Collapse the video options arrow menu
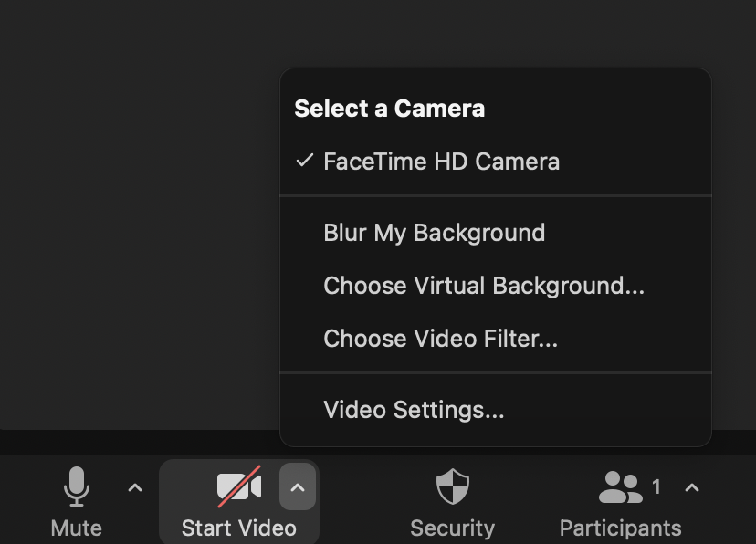The image size is (756, 544). pos(297,487)
